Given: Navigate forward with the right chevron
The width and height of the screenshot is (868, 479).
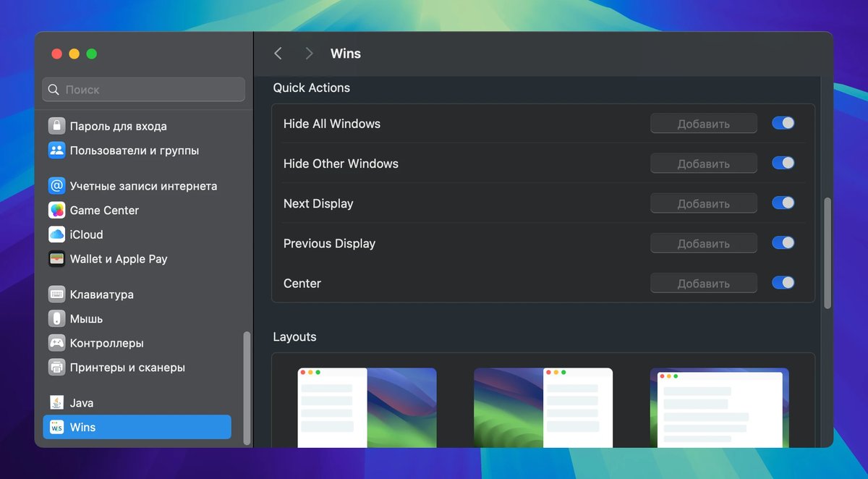Looking at the screenshot, I should (x=309, y=54).
